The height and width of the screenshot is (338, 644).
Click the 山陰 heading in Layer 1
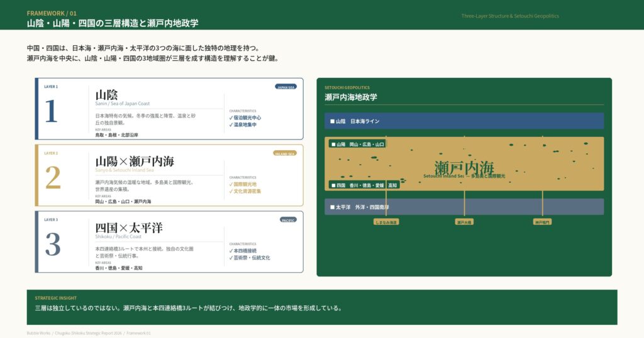click(106, 95)
